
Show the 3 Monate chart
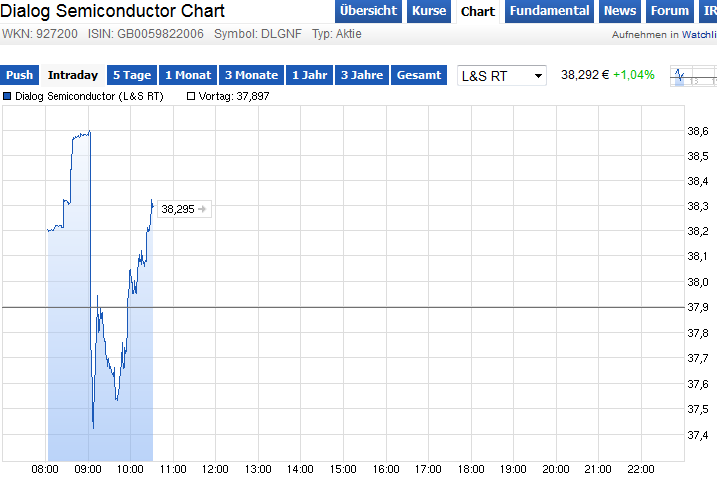click(x=251, y=75)
